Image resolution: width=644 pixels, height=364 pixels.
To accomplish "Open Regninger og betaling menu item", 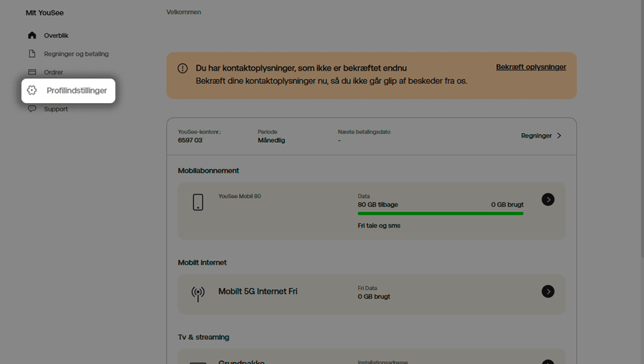I will 76,54.
